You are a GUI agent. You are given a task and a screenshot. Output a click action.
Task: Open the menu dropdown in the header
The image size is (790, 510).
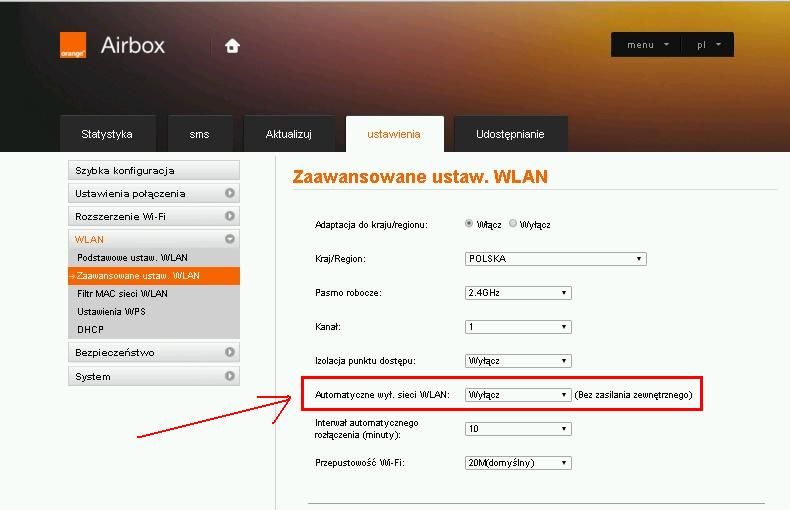[x=647, y=45]
